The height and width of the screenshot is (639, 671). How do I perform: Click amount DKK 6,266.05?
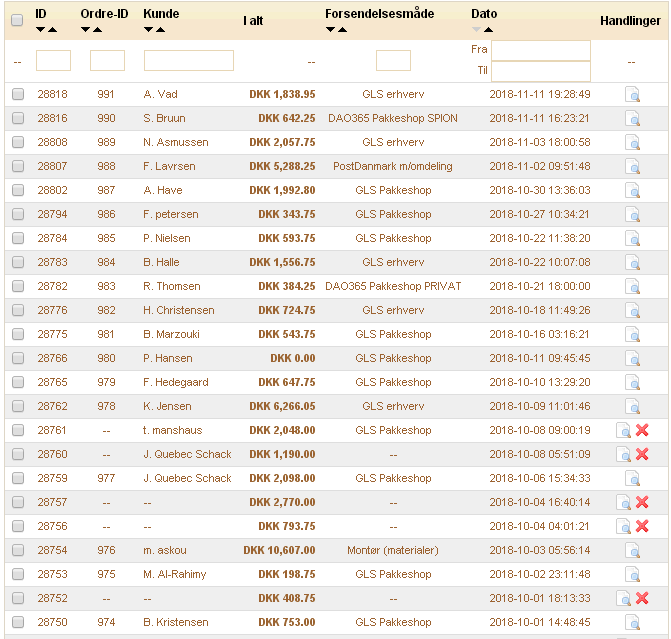pyautogui.click(x=282, y=406)
